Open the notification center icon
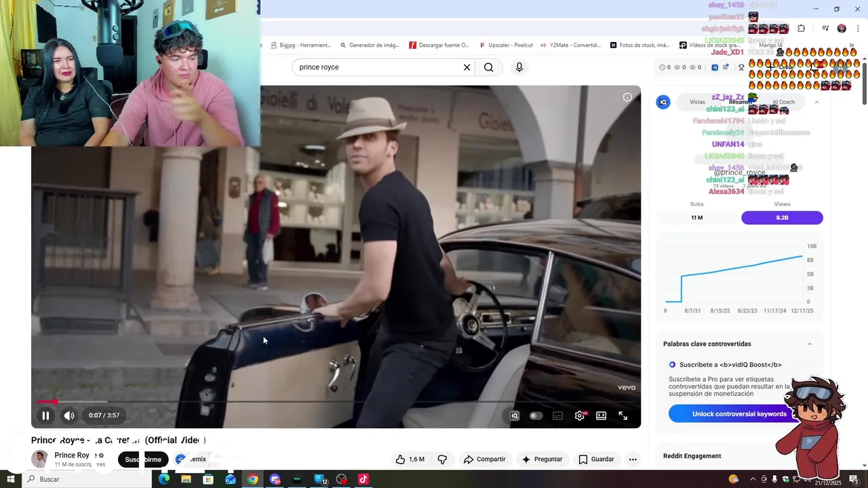 tap(854, 479)
